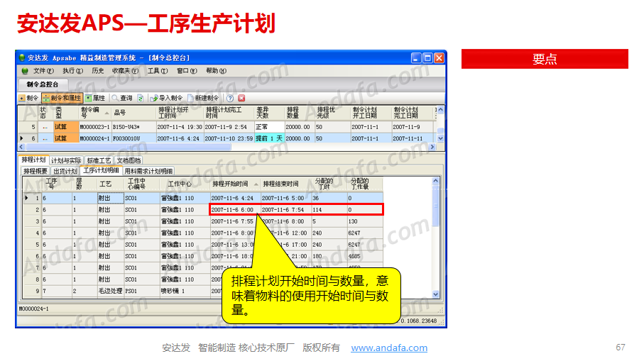
Task: Click up arrow of detail grid scrollbar
Action: 436,181
